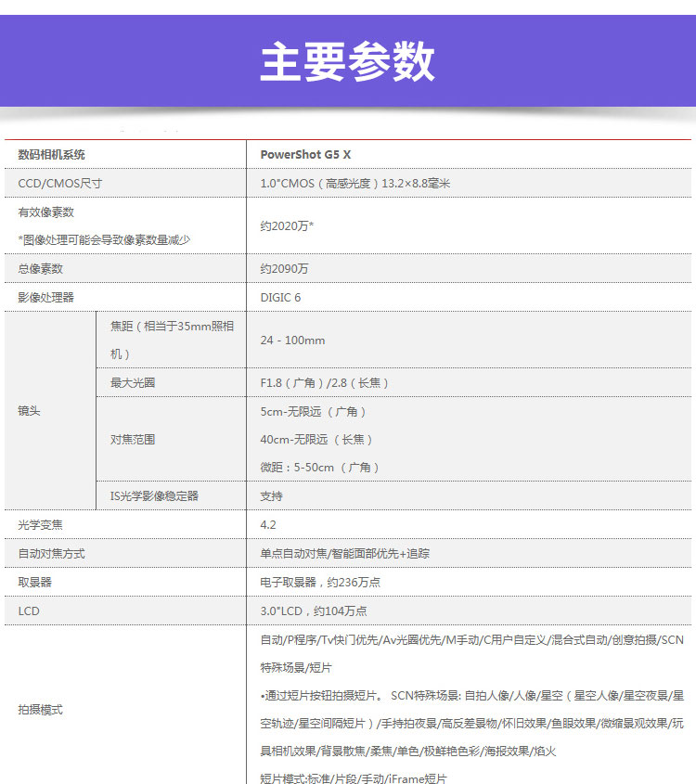
Task: Select the 光学变焦 label
Action: coord(41,524)
